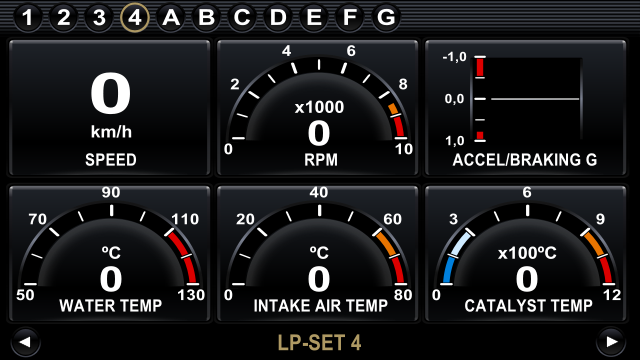This screenshot has width=640, height=360.
Task: Advance to next set with right arrow
Action: click(611, 342)
